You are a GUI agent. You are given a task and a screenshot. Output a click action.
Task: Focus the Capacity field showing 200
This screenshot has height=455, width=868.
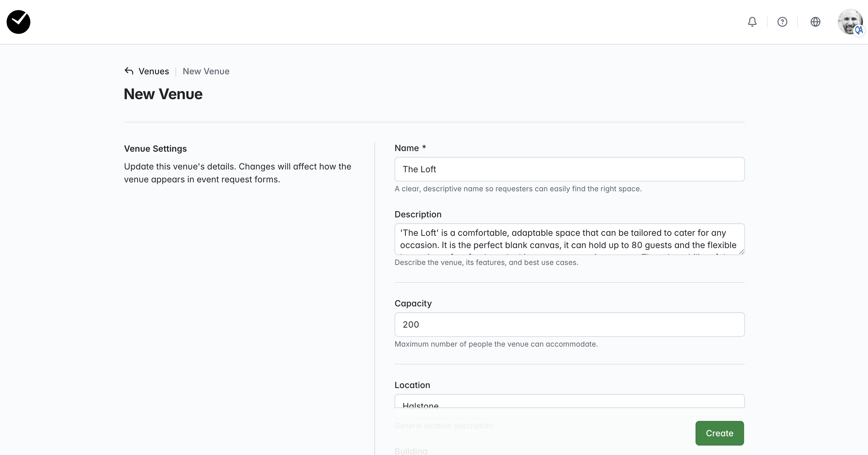click(569, 325)
